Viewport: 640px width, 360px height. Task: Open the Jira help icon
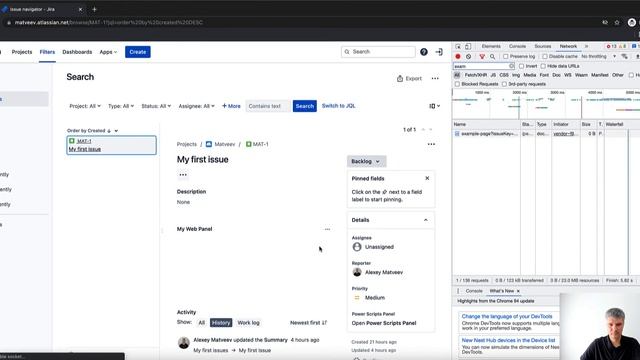424,52
